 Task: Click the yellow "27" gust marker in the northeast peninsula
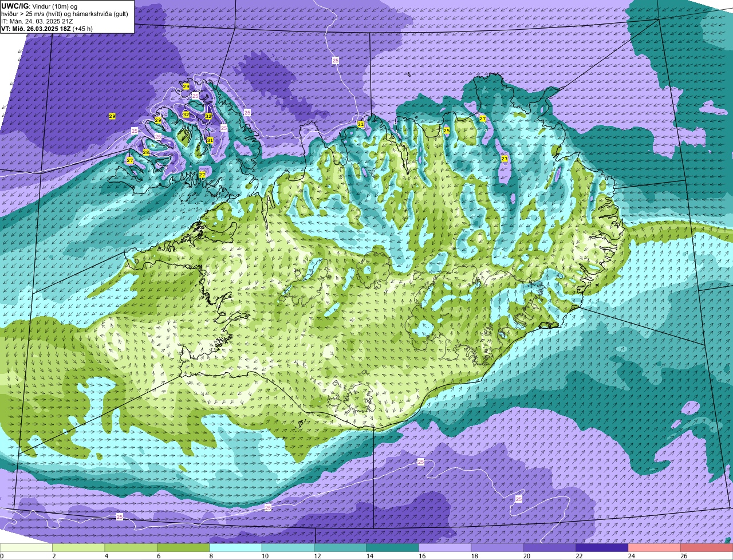point(483,119)
